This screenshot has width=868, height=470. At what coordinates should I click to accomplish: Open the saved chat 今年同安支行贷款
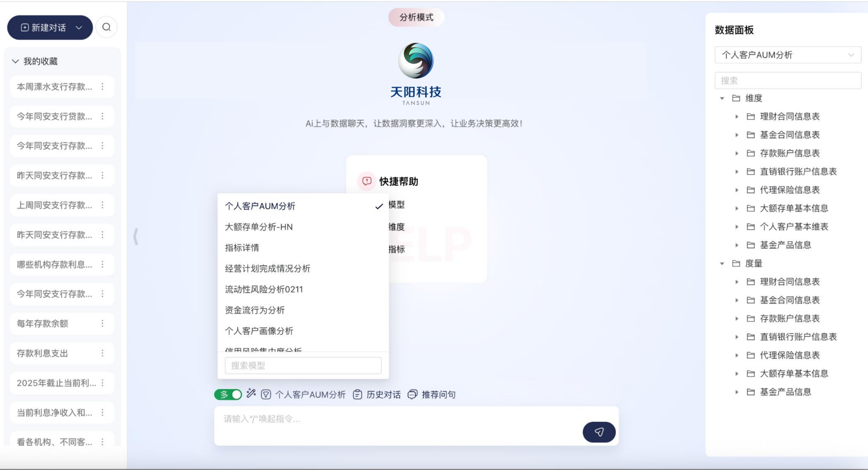coord(55,116)
